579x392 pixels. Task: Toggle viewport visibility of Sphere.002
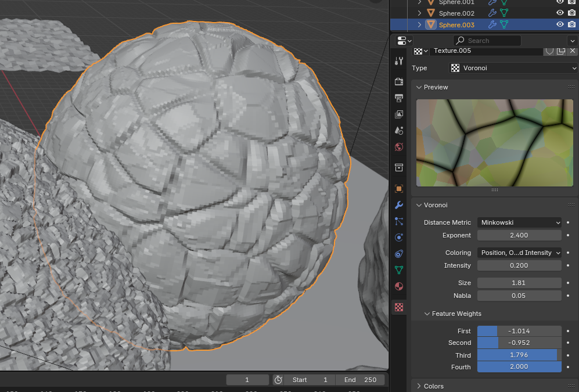560,13
